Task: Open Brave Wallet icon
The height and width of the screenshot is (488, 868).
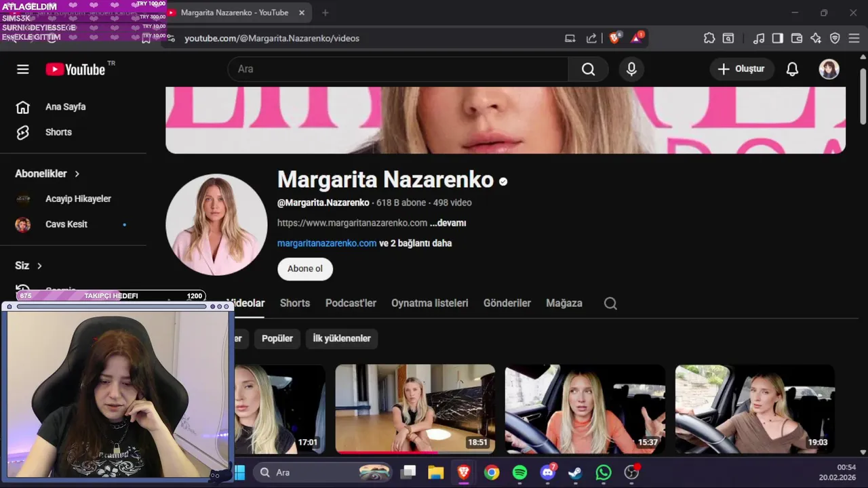Action: click(797, 38)
